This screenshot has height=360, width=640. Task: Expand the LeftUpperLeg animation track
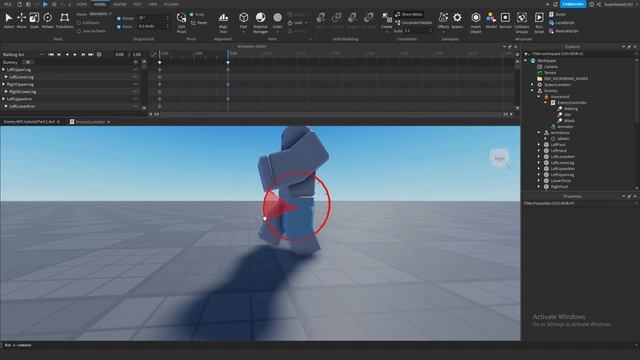[3, 70]
